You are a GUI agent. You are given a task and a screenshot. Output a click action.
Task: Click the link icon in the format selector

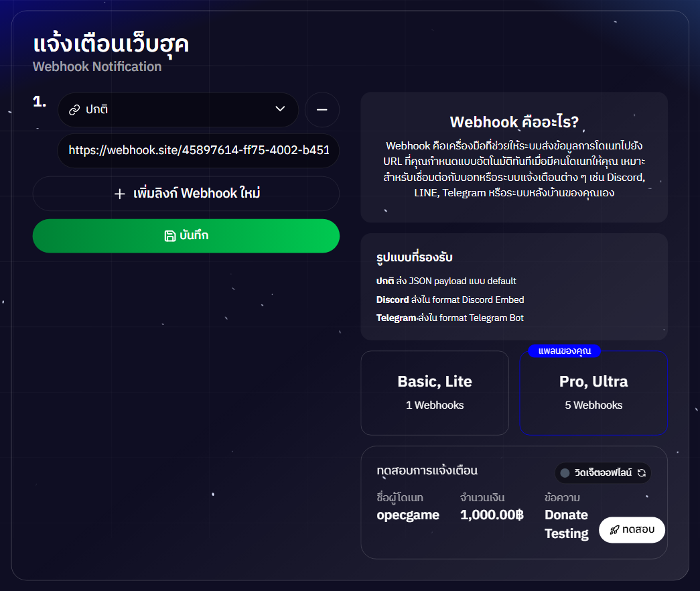(x=74, y=110)
